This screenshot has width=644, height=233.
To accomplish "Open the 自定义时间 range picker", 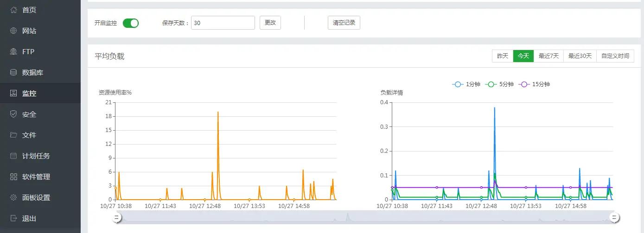I will tap(615, 56).
